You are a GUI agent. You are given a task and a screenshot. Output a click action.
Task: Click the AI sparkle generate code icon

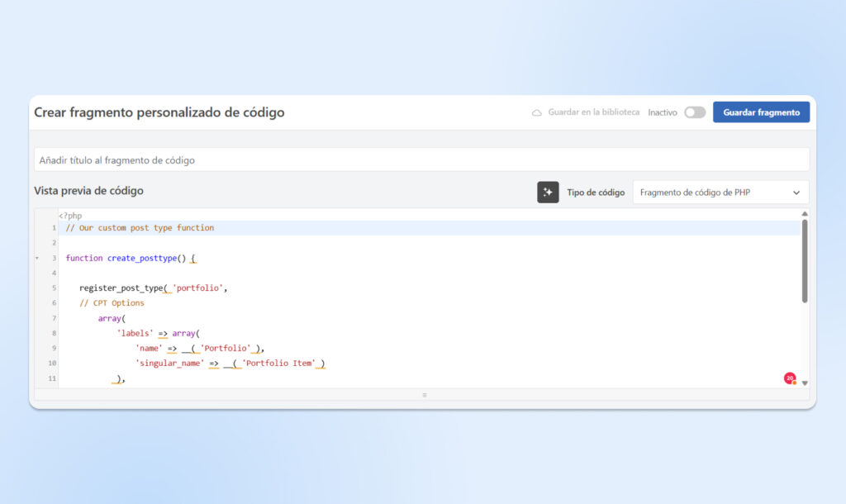tap(548, 193)
